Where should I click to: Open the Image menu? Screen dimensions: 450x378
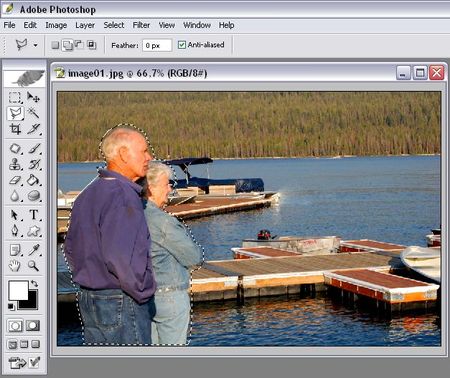[56, 25]
